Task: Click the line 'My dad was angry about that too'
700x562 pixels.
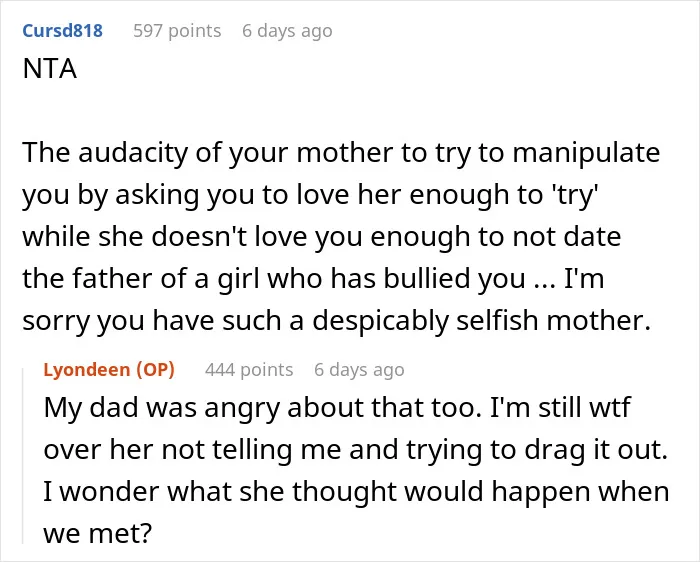Action: (337, 408)
